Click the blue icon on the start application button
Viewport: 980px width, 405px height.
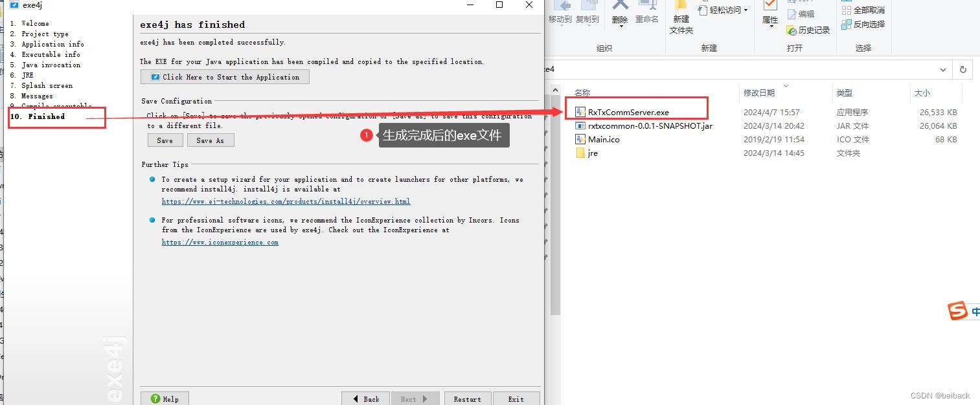click(x=155, y=77)
